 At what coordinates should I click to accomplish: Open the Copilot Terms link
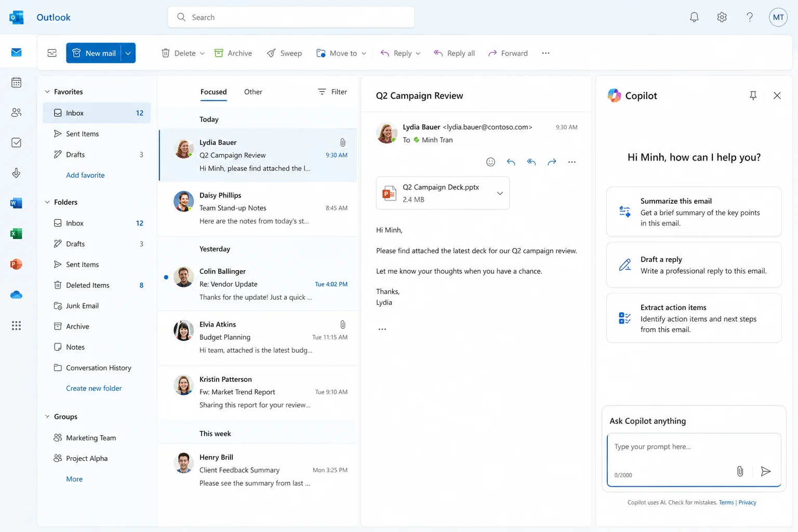tap(726, 502)
